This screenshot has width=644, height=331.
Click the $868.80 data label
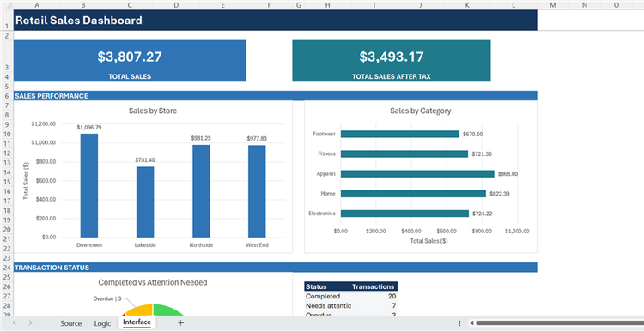pyautogui.click(x=507, y=174)
